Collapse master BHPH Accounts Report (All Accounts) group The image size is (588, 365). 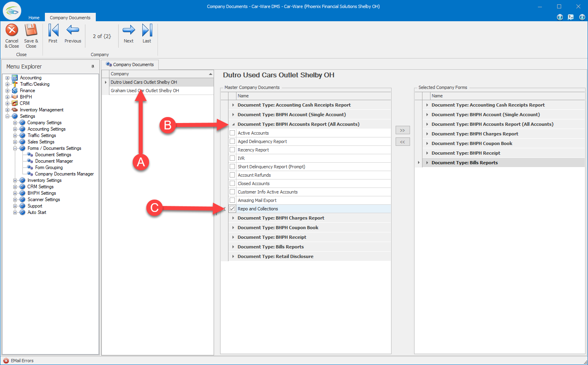[x=233, y=124]
